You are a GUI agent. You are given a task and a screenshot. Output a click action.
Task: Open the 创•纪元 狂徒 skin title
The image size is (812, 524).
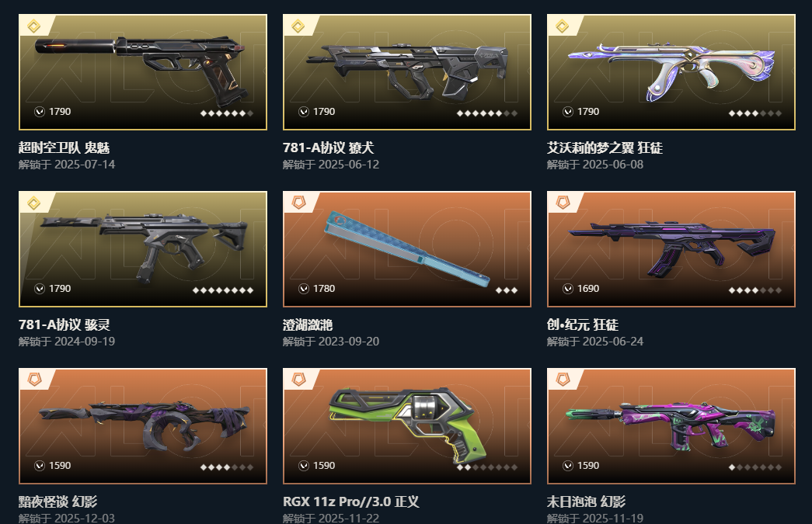click(x=583, y=324)
